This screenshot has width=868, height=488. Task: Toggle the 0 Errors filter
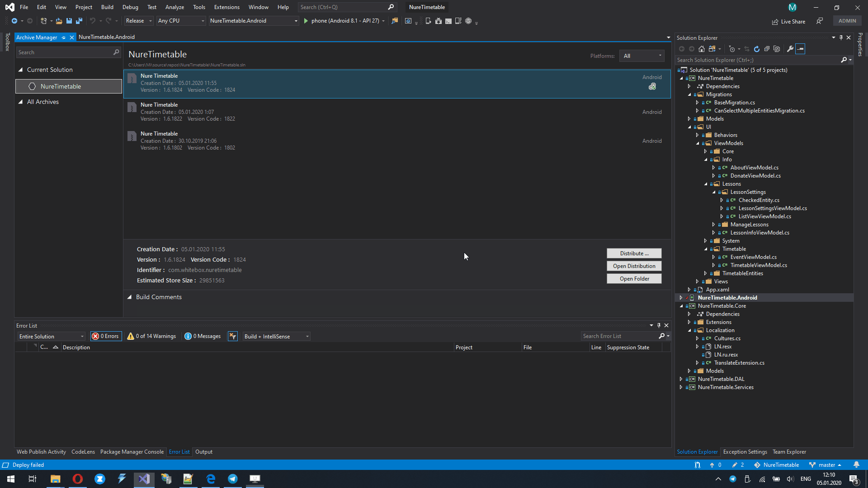[106, 336]
